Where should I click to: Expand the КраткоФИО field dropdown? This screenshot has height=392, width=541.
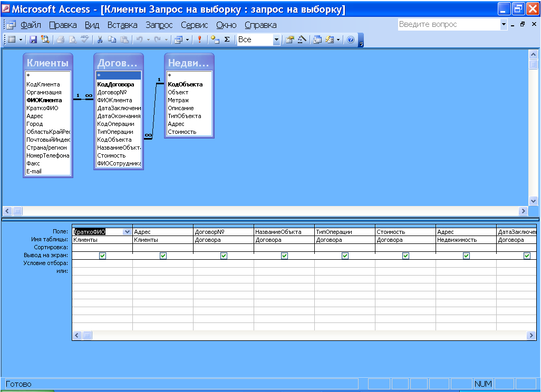tap(127, 232)
